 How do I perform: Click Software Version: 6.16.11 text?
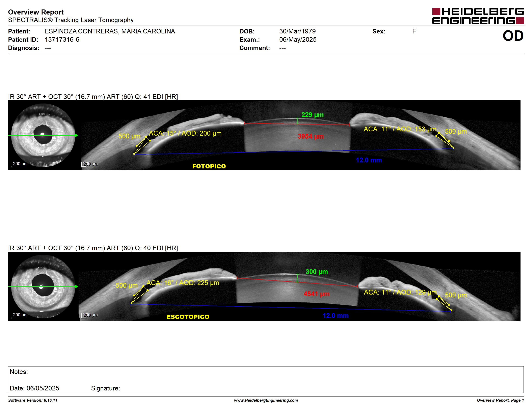tap(33, 400)
